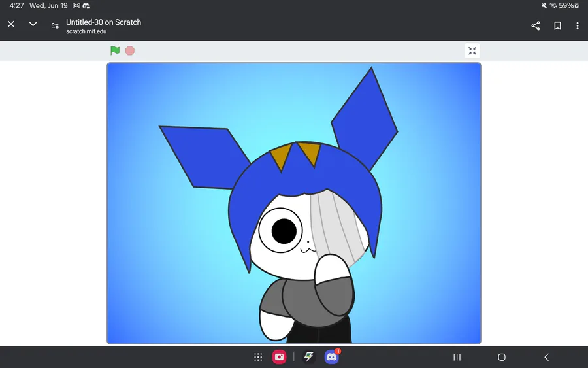Open the three-dot overflow menu
The height and width of the screenshot is (368, 588).
577,25
